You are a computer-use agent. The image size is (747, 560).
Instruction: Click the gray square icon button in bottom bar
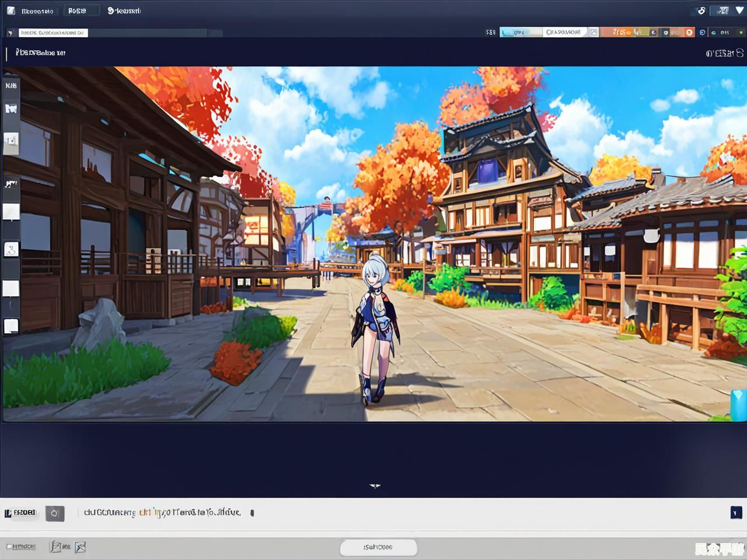point(55,513)
